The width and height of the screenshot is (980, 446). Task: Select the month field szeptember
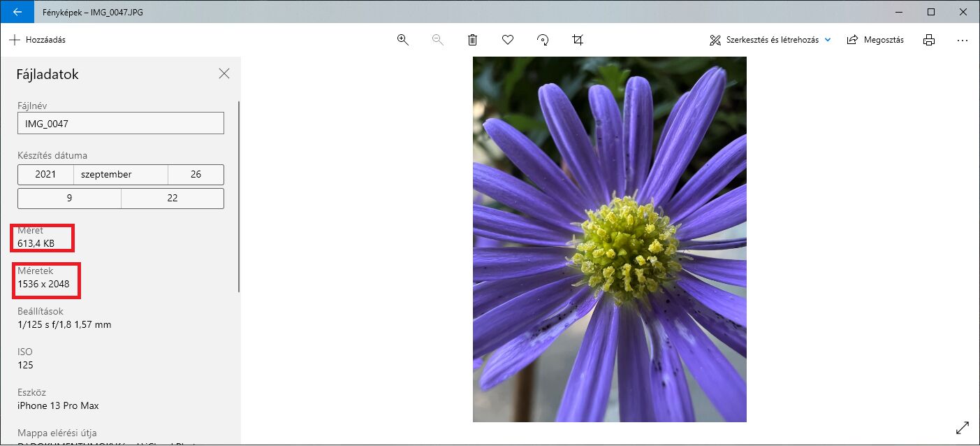(121, 175)
